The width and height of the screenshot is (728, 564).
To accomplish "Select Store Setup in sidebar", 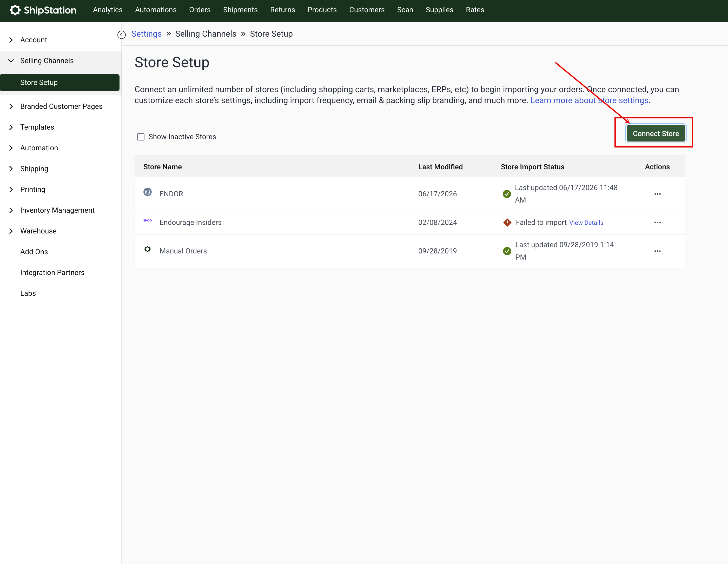I will (x=60, y=83).
